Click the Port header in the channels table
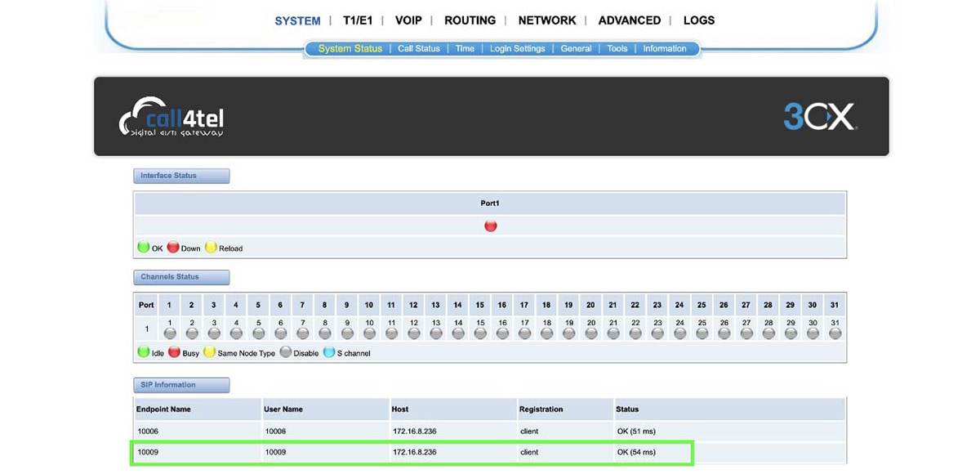 click(x=146, y=305)
